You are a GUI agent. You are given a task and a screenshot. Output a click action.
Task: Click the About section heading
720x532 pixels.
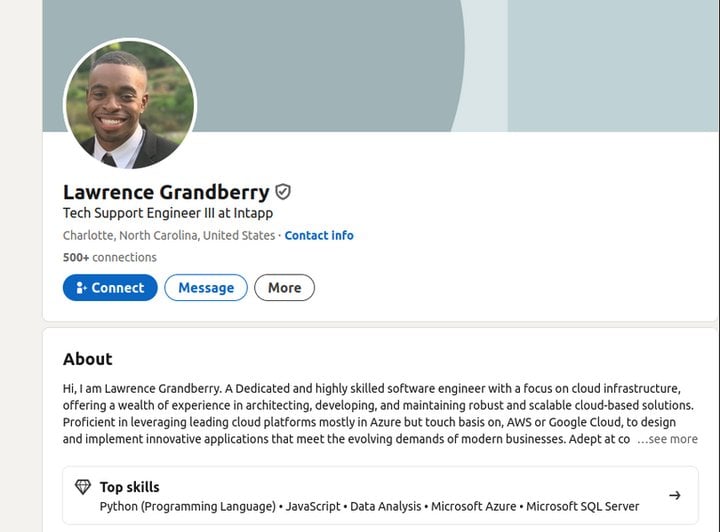pyautogui.click(x=88, y=359)
